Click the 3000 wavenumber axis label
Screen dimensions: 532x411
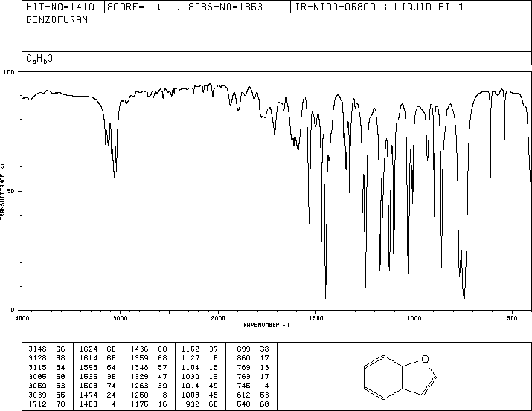120,318
